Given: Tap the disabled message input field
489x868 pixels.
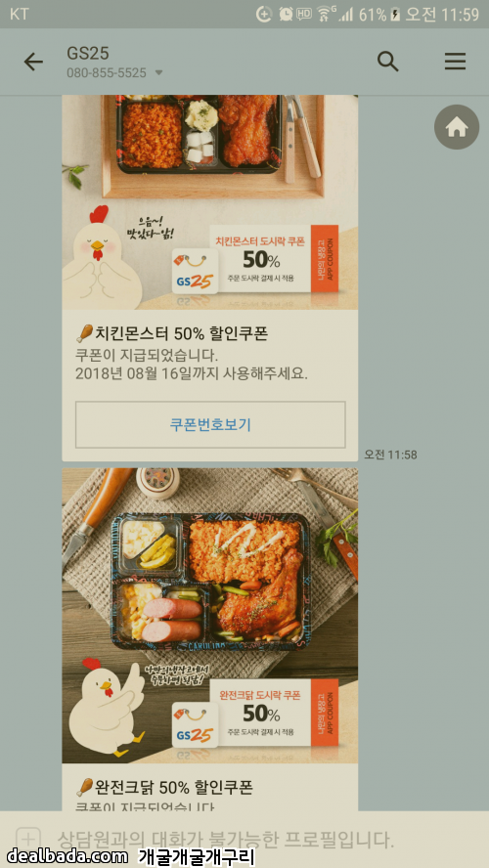Looking at the screenshot, I should [244, 840].
